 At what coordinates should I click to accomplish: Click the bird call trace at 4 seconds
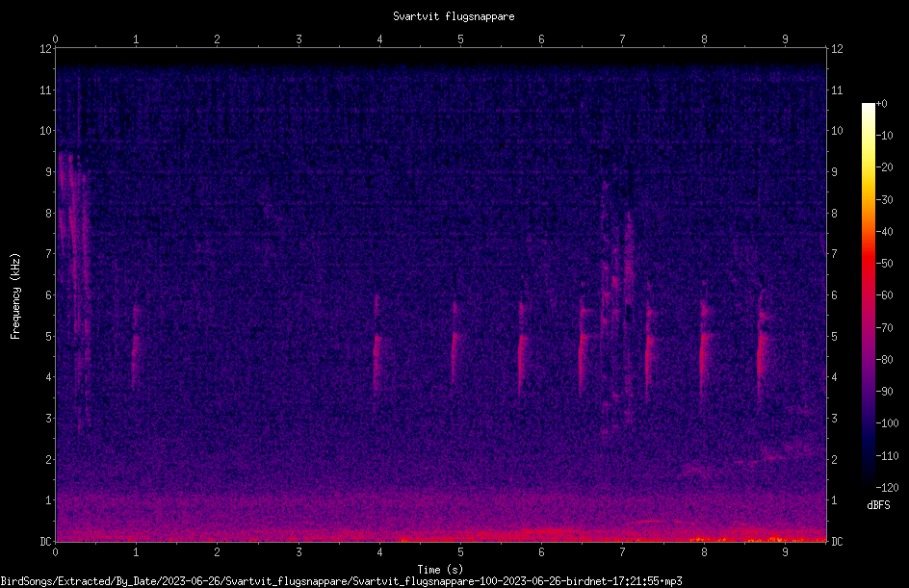[x=377, y=347]
